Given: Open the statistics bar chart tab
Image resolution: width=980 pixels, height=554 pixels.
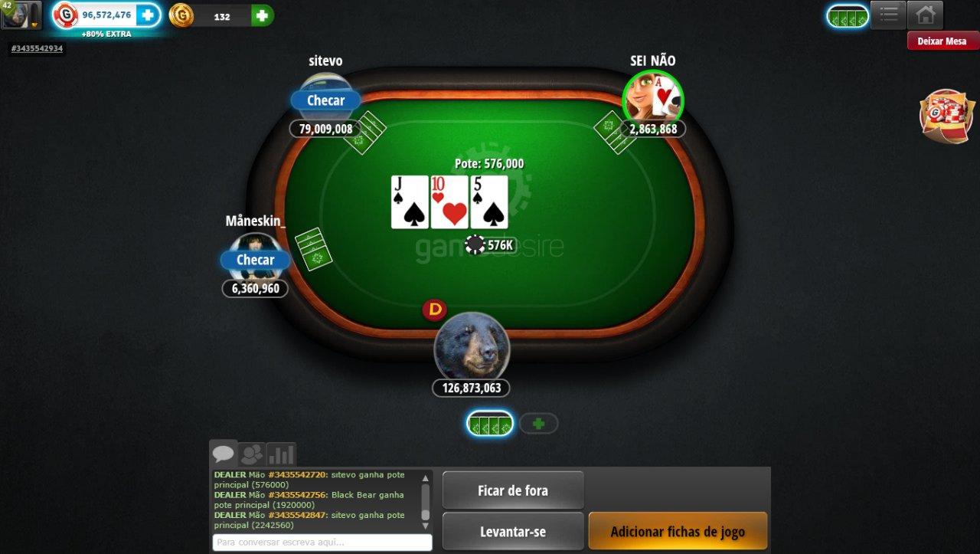Looking at the screenshot, I should [x=281, y=454].
